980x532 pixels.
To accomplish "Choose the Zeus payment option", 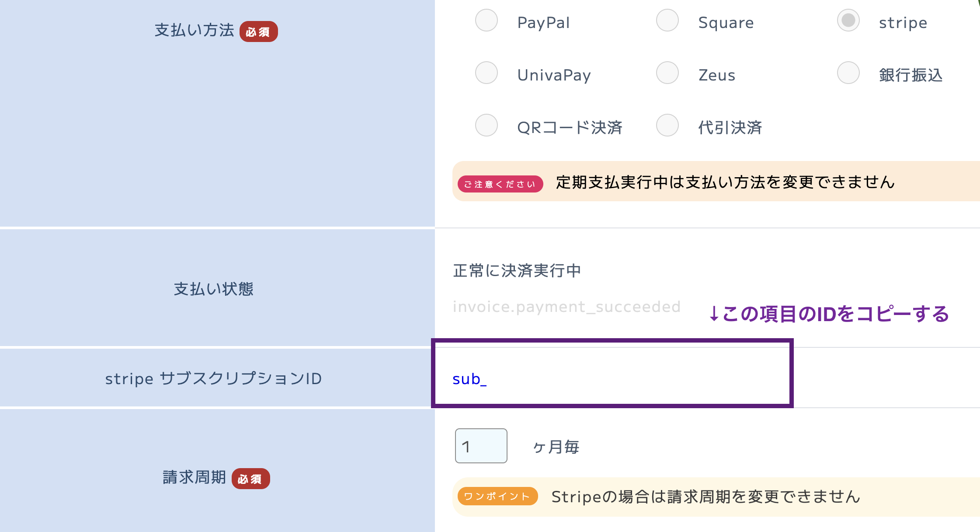I will click(x=667, y=73).
